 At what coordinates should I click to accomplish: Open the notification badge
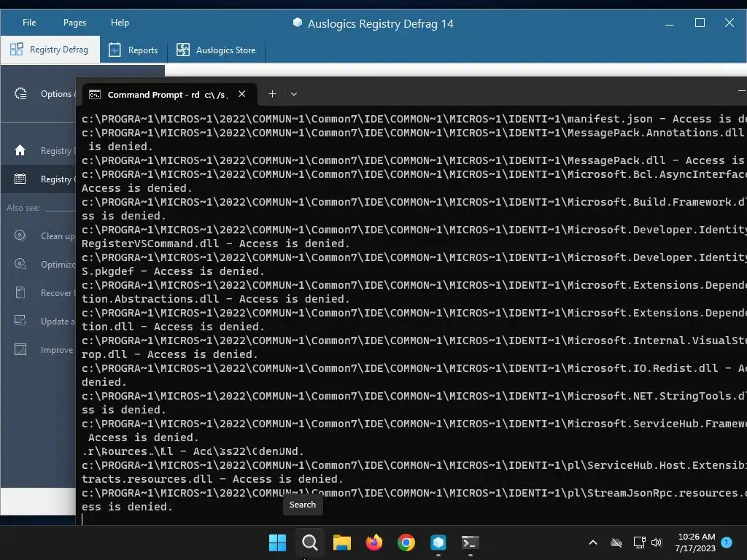(727, 542)
